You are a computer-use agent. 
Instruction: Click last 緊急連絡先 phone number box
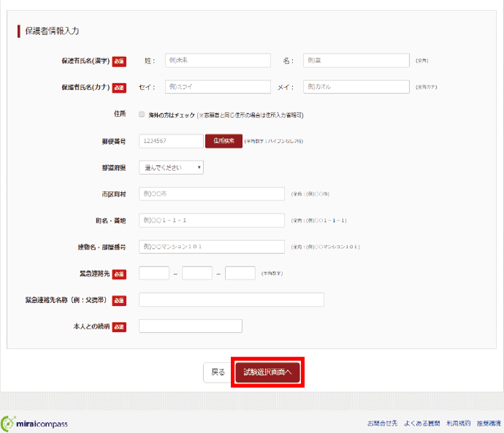[240, 273]
